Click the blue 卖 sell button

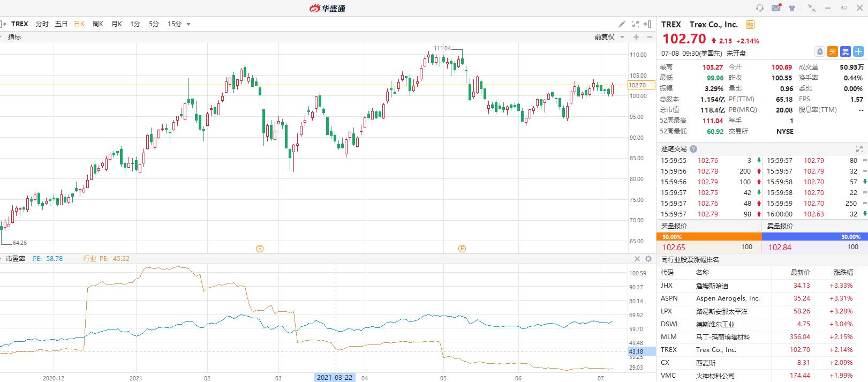845,52
